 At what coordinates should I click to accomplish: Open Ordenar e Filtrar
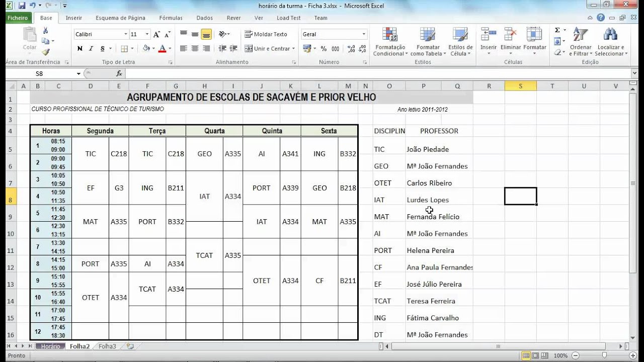click(581, 42)
